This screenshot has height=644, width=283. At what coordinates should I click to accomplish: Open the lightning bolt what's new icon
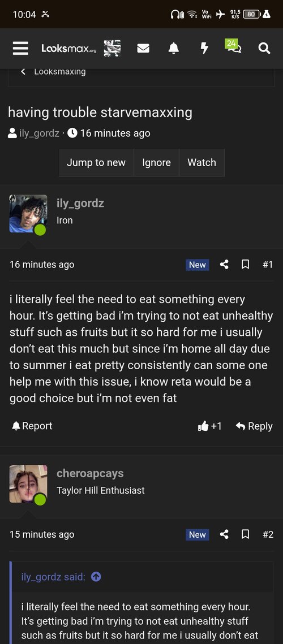(x=204, y=49)
